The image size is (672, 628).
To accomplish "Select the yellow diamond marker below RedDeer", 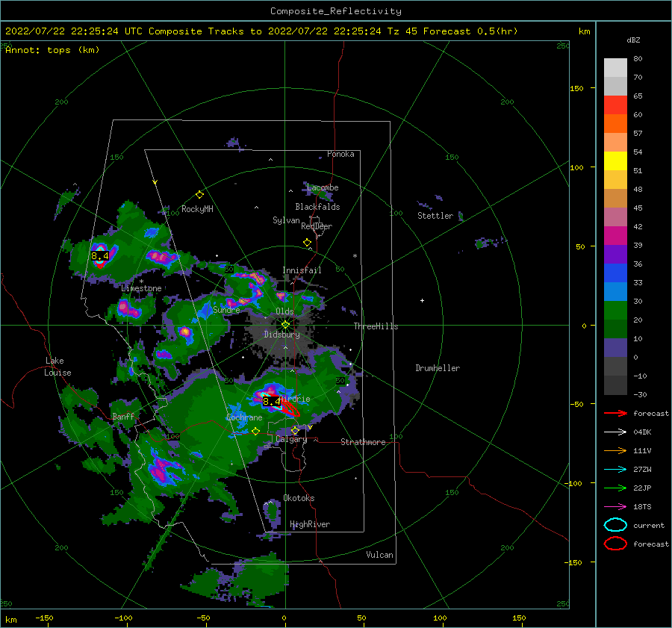I will (307, 243).
